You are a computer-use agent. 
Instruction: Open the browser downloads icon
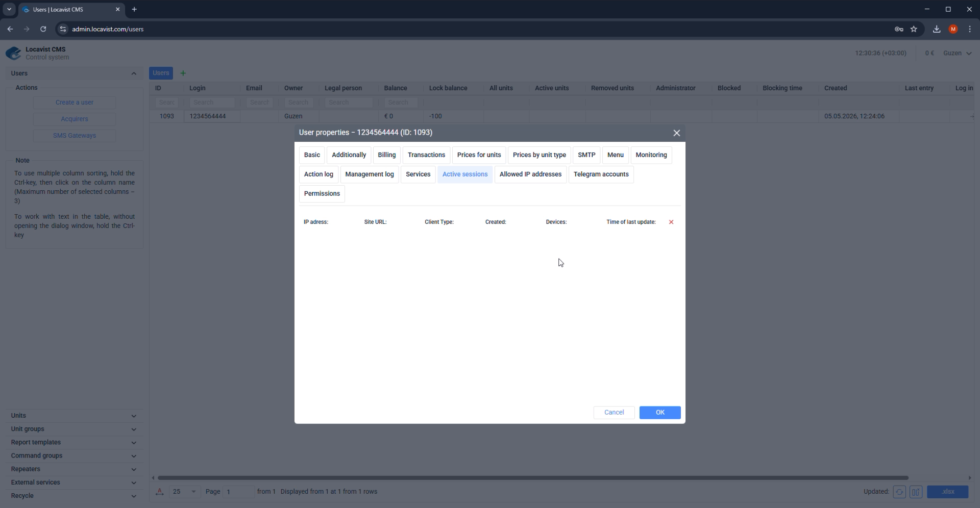pyautogui.click(x=936, y=29)
